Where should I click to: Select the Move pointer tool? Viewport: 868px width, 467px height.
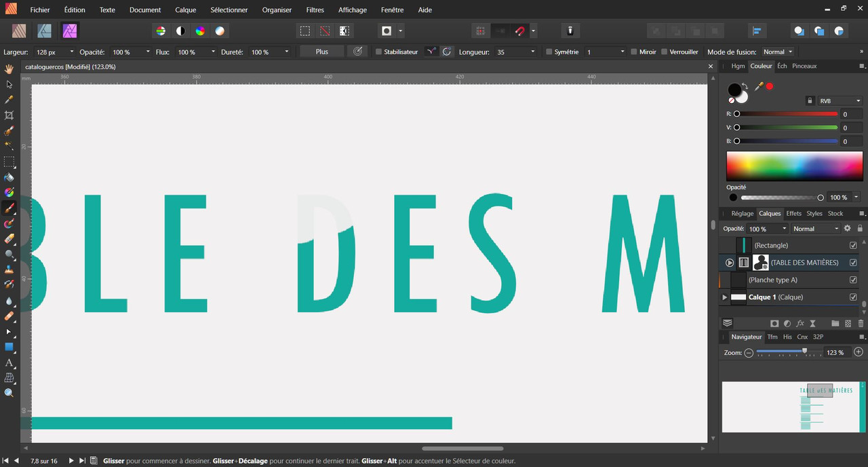point(9,84)
